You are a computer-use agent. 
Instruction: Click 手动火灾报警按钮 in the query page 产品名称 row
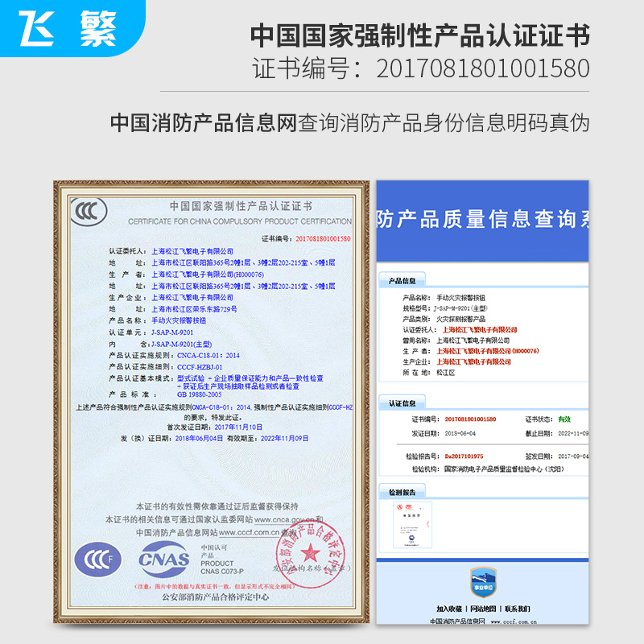point(460,298)
